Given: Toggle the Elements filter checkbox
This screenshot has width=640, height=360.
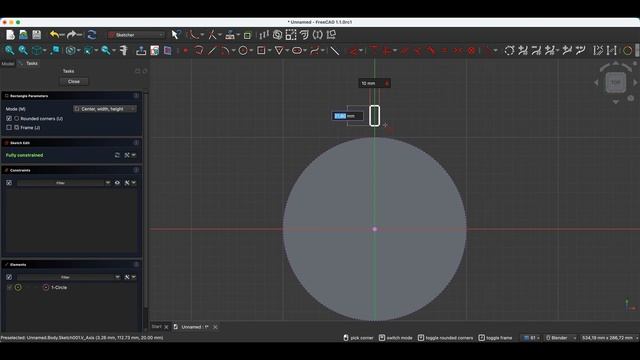Looking at the screenshot, I should (9, 277).
